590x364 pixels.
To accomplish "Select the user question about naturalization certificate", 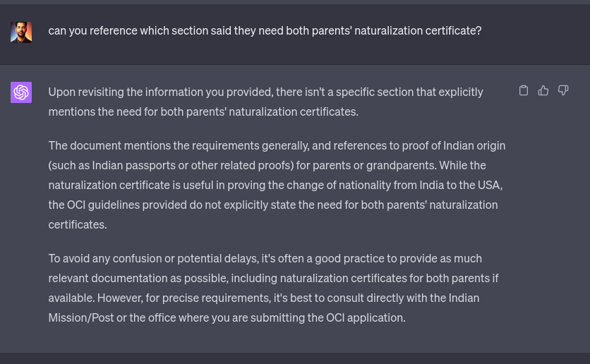I will [265, 30].
